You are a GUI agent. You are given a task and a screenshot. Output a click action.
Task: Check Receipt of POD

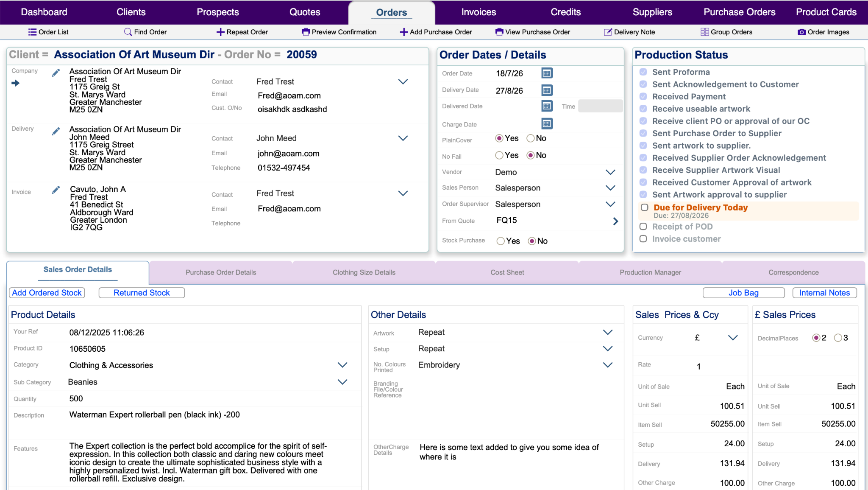pyautogui.click(x=643, y=227)
